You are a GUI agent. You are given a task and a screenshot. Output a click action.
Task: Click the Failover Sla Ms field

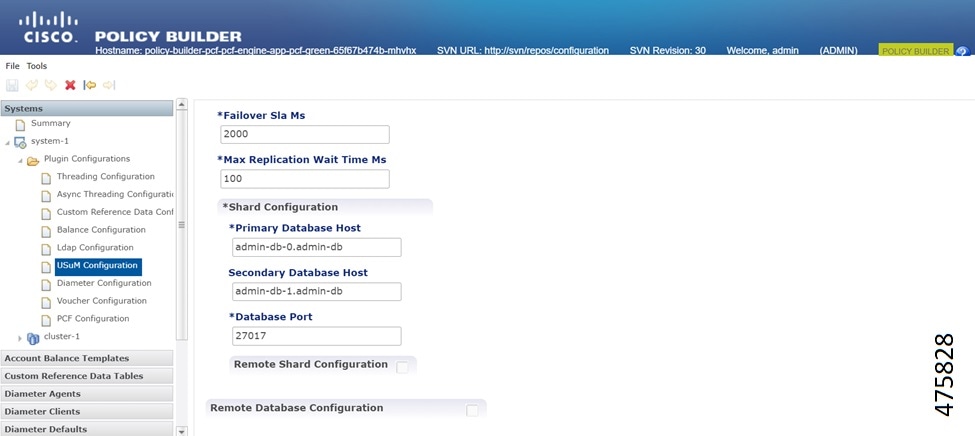pos(305,134)
